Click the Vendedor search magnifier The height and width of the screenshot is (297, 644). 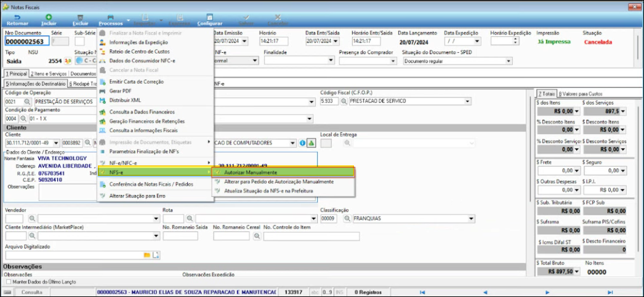33,218
